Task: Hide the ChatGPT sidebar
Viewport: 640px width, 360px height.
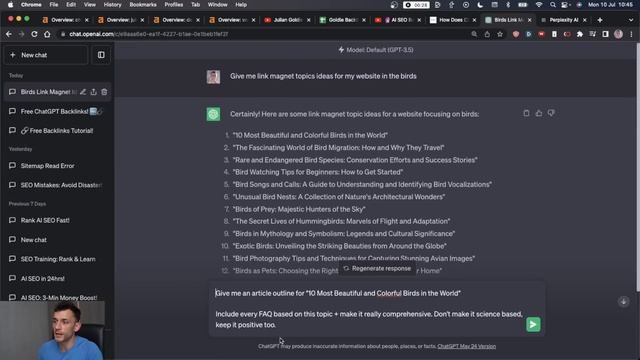Action: [x=101, y=55]
